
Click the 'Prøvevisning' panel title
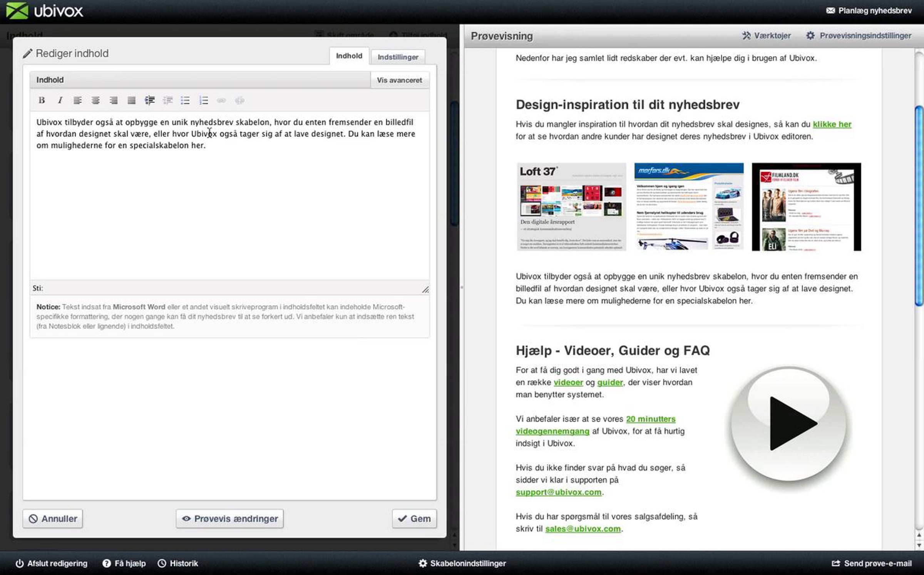[x=502, y=36]
